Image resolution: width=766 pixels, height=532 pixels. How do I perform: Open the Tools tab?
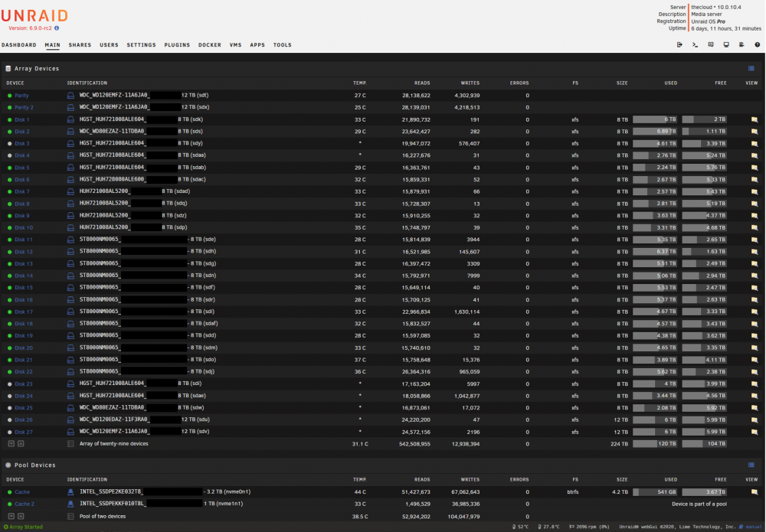(x=283, y=45)
